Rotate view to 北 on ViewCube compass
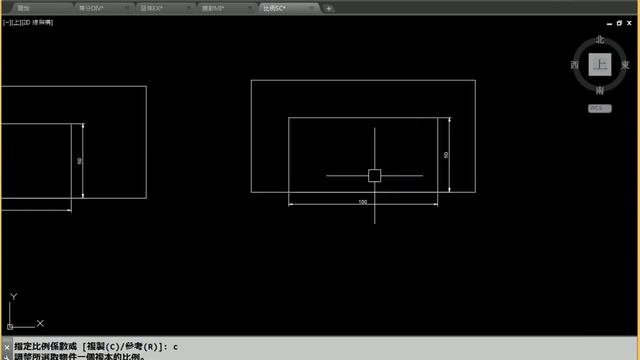The width and height of the screenshot is (640, 360). point(600,40)
